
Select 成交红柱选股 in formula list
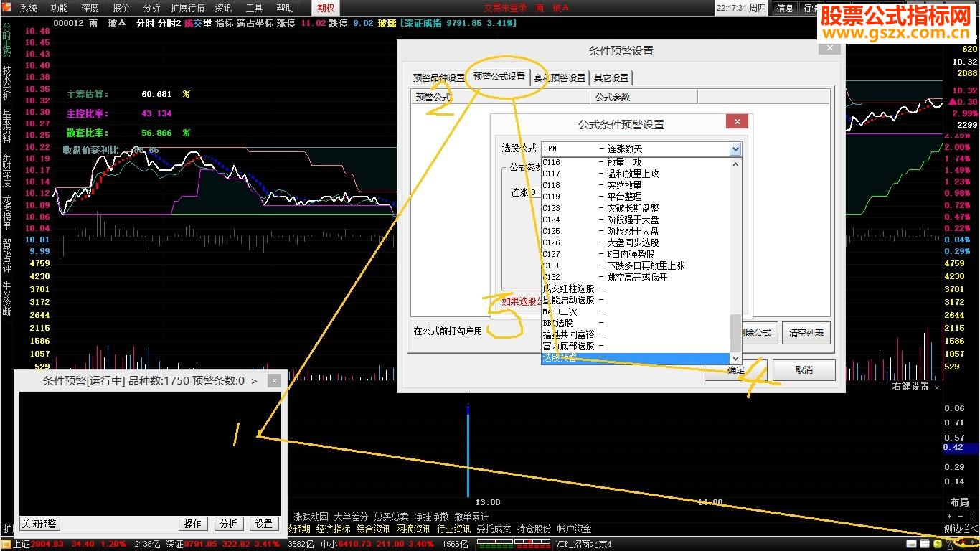click(x=635, y=288)
